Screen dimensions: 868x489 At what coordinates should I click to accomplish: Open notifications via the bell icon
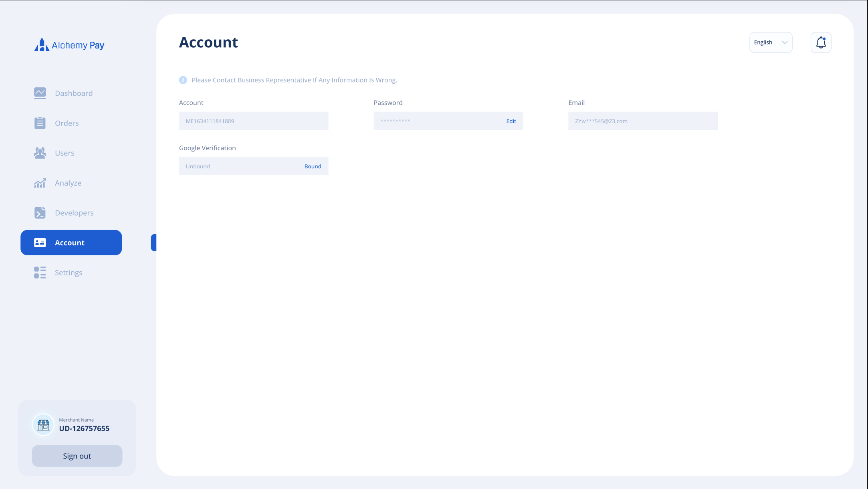(x=821, y=42)
